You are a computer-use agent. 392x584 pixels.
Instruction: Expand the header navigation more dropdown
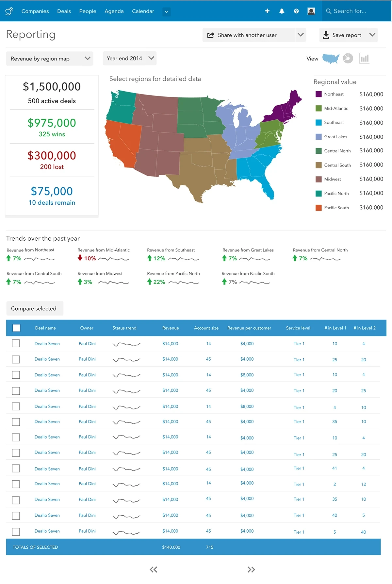(x=167, y=12)
